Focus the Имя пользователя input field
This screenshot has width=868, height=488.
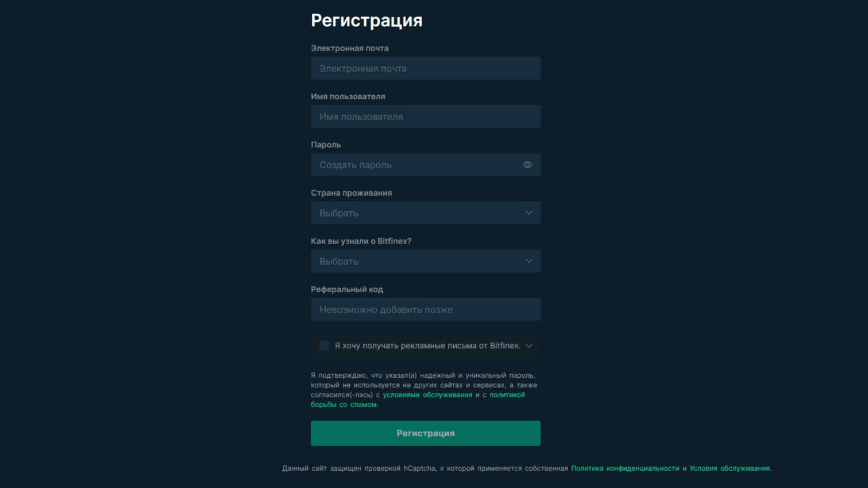click(x=425, y=117)
